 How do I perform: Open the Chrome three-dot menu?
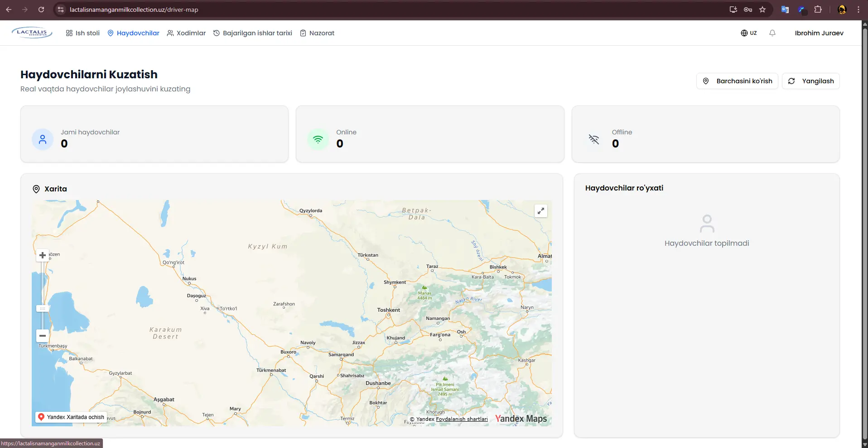pos(858,10)
